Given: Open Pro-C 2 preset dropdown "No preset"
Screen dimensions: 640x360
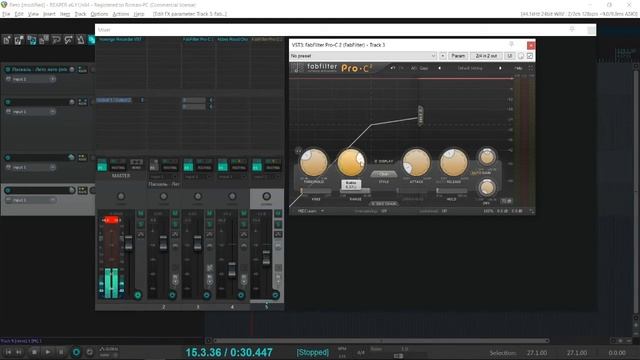Looking at the screenshot, I should click(363, 56).
